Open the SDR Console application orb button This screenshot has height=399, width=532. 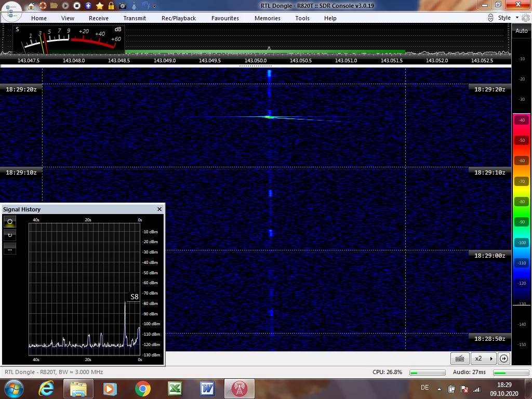11,10
